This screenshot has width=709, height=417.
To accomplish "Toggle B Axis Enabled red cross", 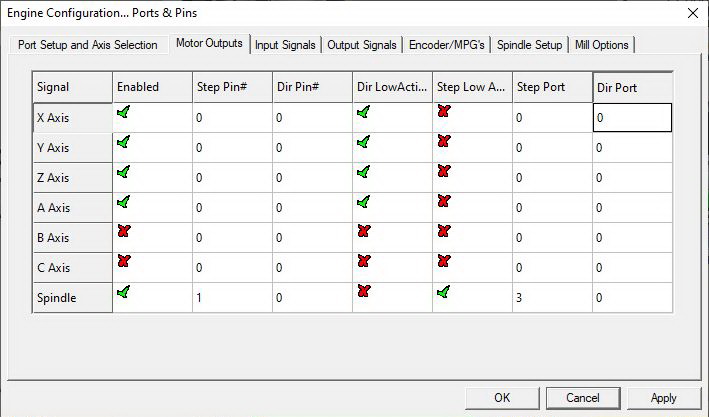I will click(124, 232).
